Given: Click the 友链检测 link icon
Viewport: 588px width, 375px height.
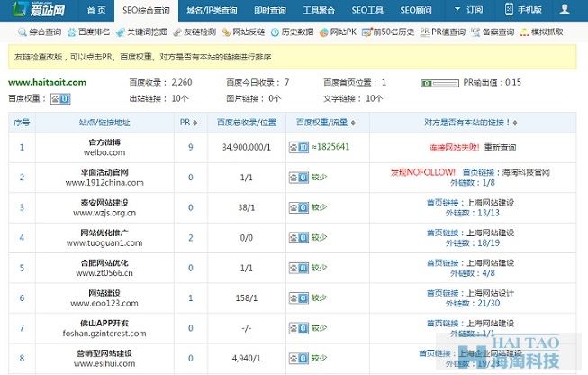Looking at the screenshot, I should pos(177,32).
